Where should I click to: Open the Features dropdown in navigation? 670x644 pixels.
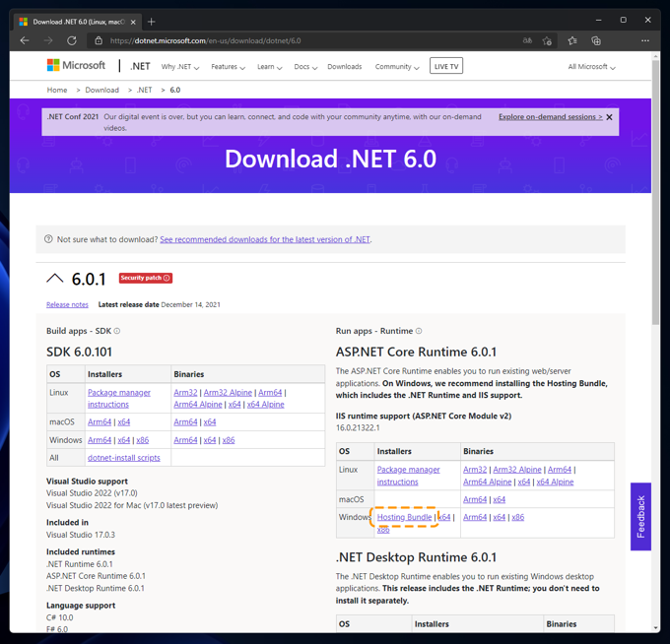228,67
